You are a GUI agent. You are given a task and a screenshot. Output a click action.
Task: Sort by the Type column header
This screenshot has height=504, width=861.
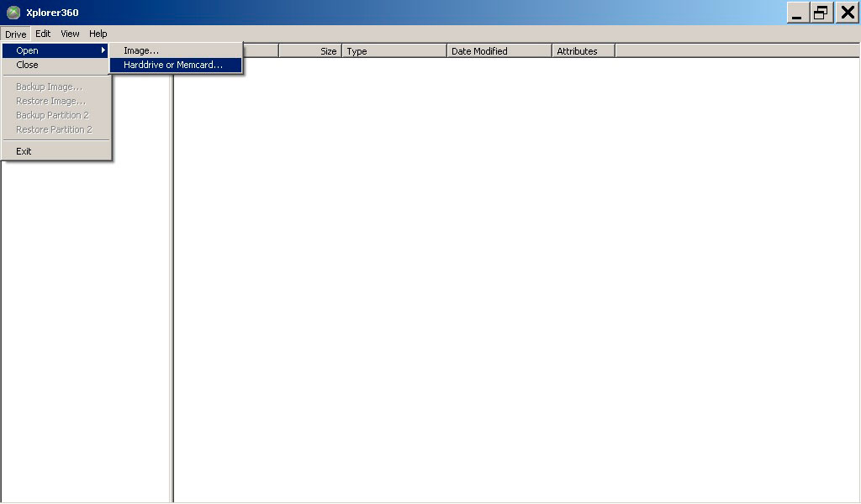tap(394, 51)
